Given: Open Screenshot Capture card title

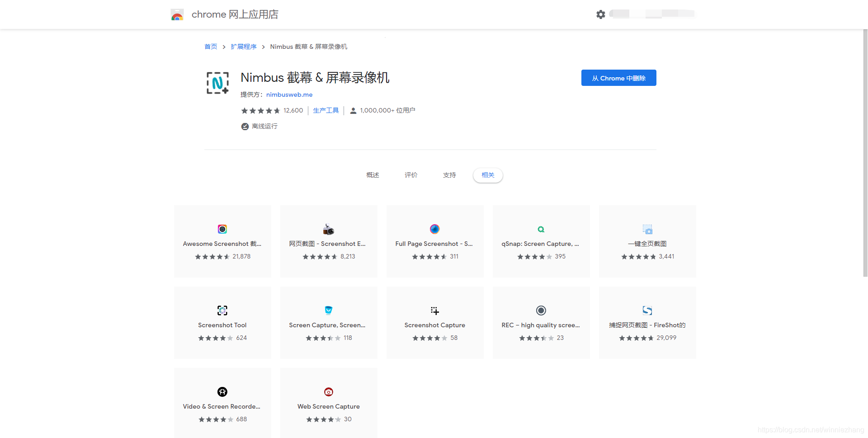Looking at the screenshot, I should tap(435, 325).
